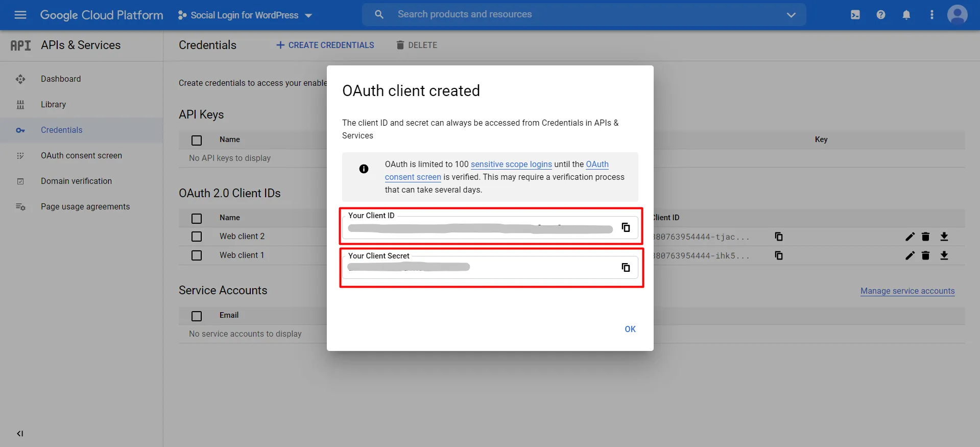Open the hamburger navigation menu
The height and width of the screenshot is (447, 980).
click(x=20, y=15)
